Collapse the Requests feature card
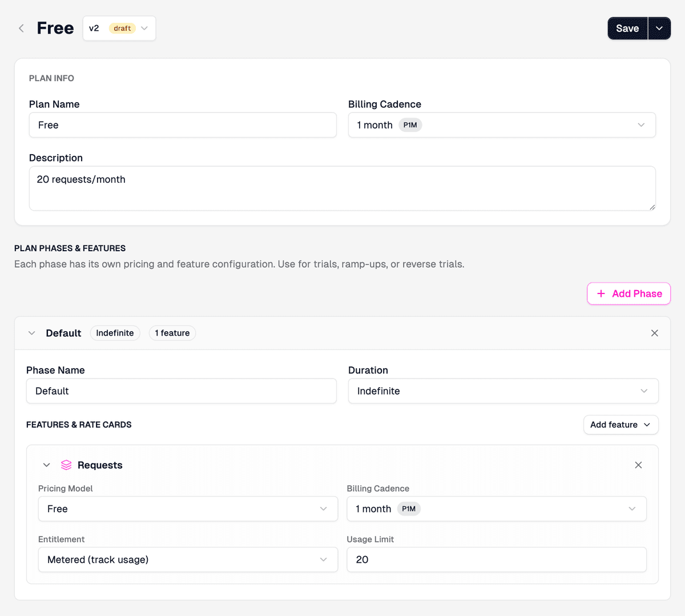Screen dimensions: 685x616 (x=46, y=465)
